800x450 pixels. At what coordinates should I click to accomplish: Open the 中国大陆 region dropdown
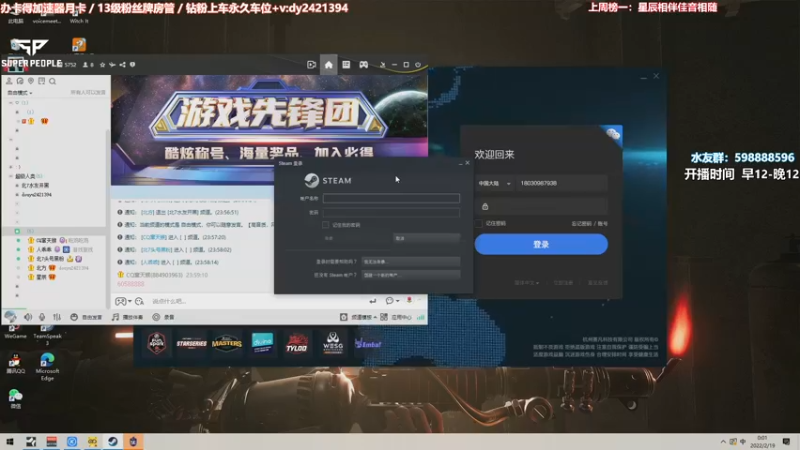[x=494, y=183]
